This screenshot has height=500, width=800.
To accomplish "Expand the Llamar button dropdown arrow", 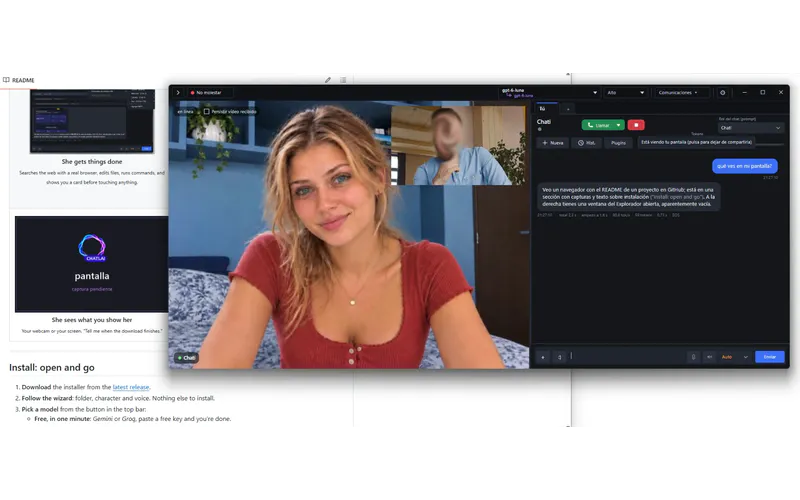I will [x=619, y=125].
